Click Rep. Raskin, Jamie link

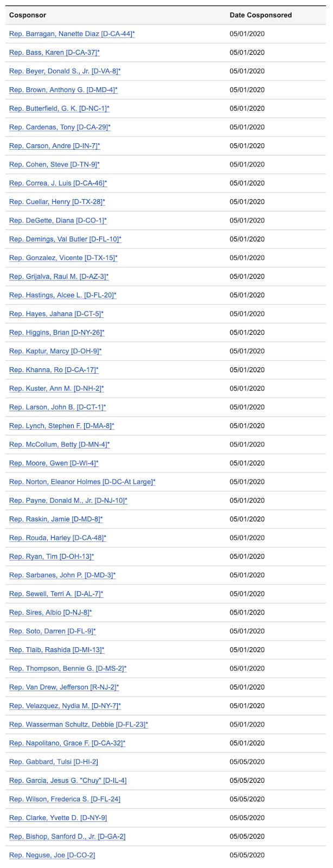pos(56,519)
